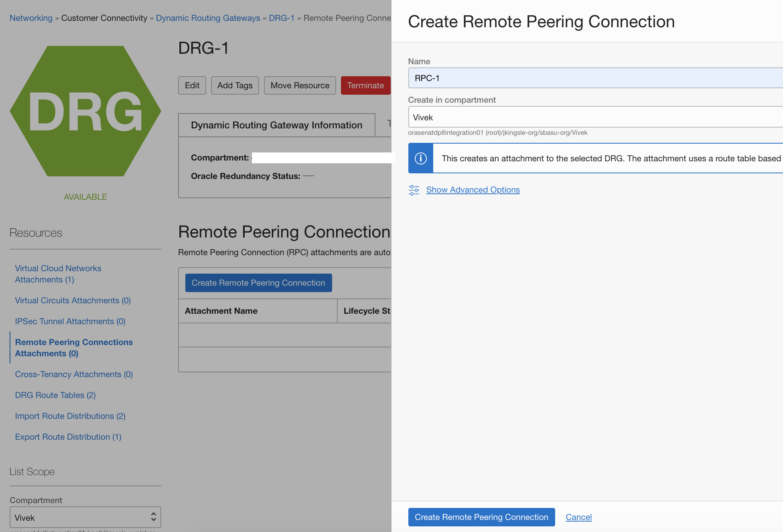The height and width of the screenshot is (532, 783).
Task: Navigate to Dynamic Routing Gateways breadcrumb
Action: pos(208,18)
